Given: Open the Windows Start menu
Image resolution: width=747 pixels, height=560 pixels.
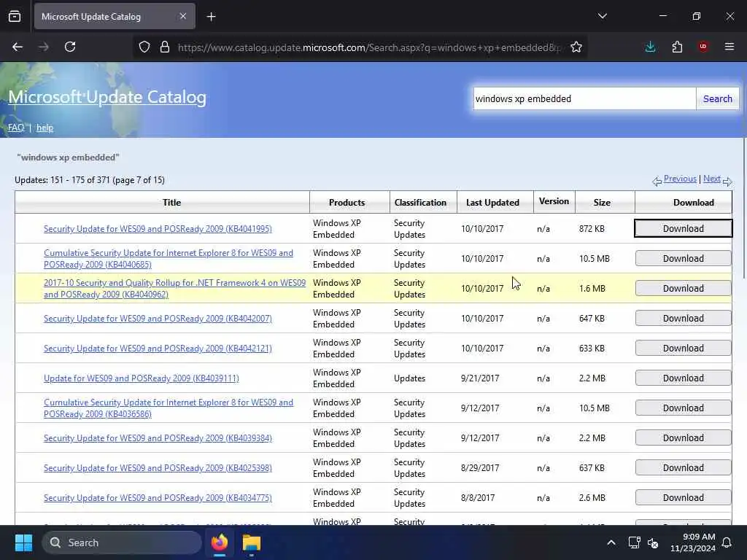Looking at the screenshot, I should coord(23,542).
